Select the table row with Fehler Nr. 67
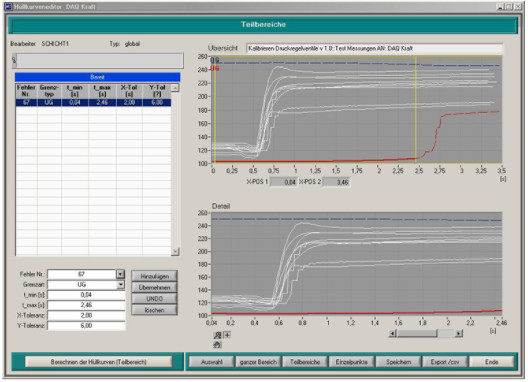Viewport: 528px width, 382px height. tap(93, 102)
